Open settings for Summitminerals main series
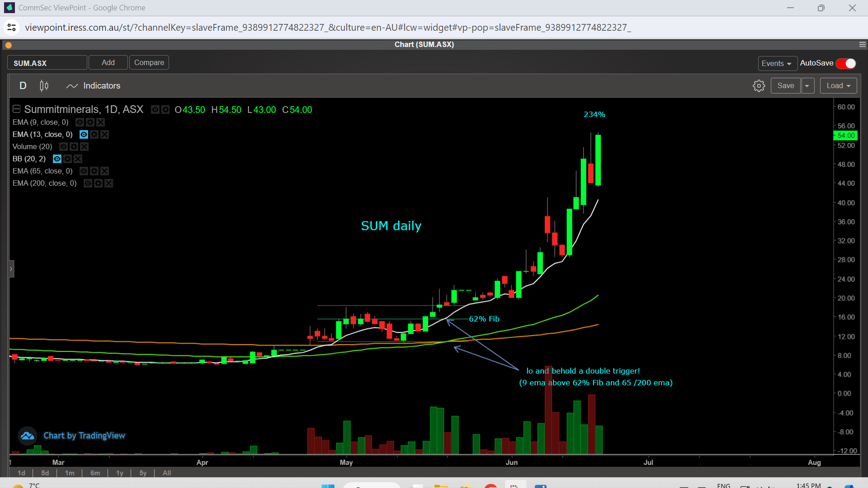This screenshot has height=488, width=868. point(165,110)
